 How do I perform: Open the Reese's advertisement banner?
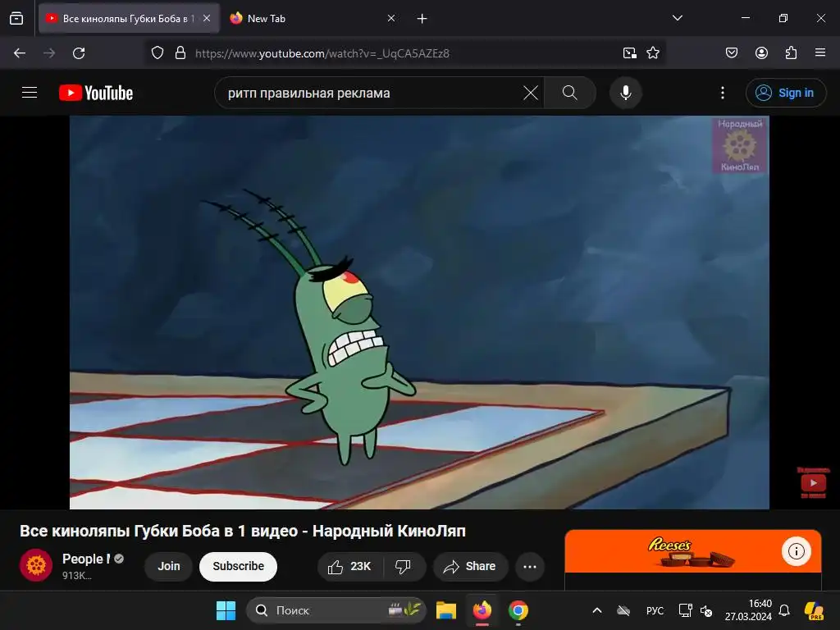pyautogui.click(x=692, y=552)
